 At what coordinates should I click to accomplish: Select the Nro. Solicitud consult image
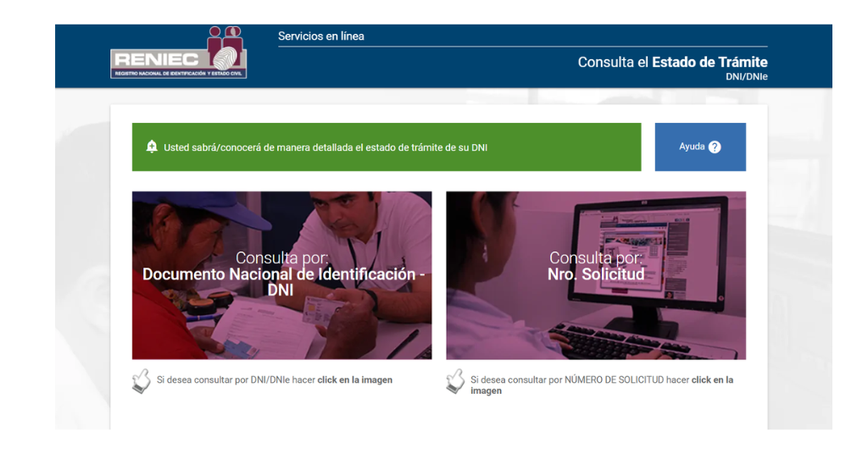click(596, 275)
